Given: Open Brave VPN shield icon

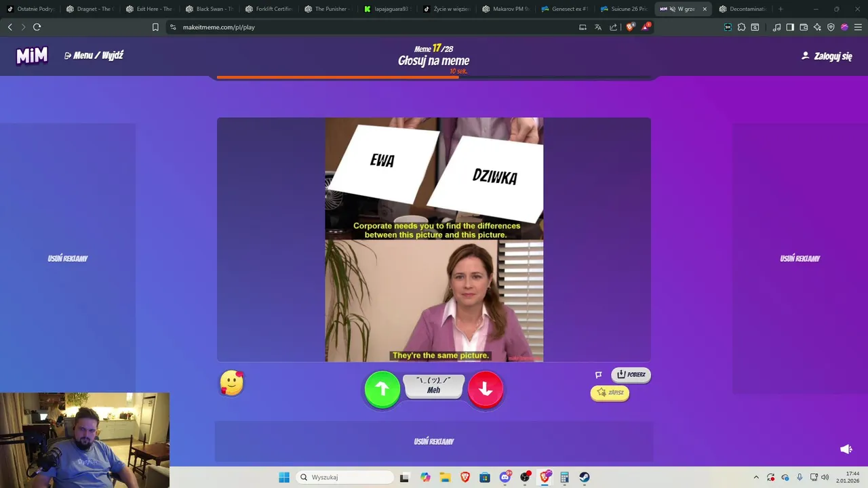Looking at the screenshot, I should pyautogui.click(x=831, y=27).
